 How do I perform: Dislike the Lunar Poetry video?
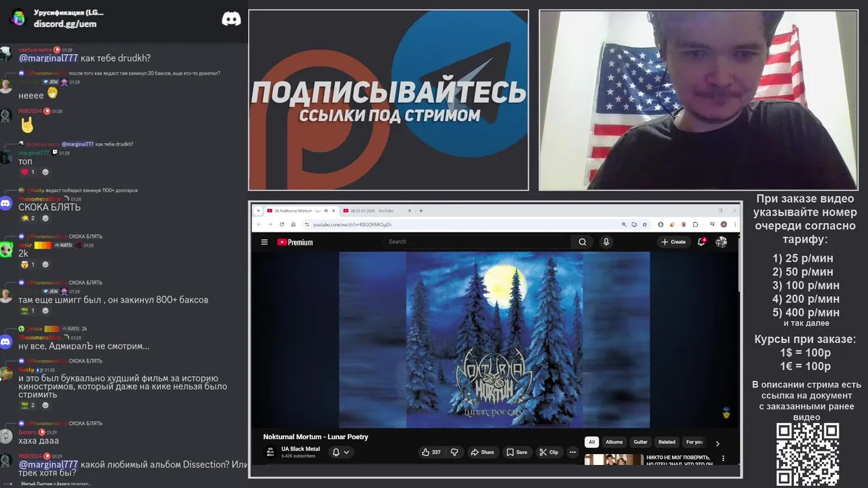tap(454, 452)
